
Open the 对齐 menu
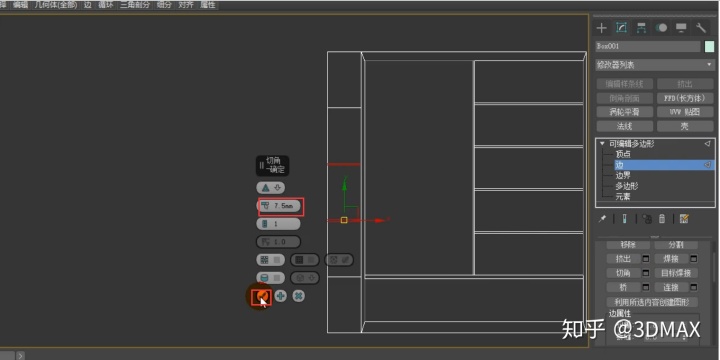point(186,5)
